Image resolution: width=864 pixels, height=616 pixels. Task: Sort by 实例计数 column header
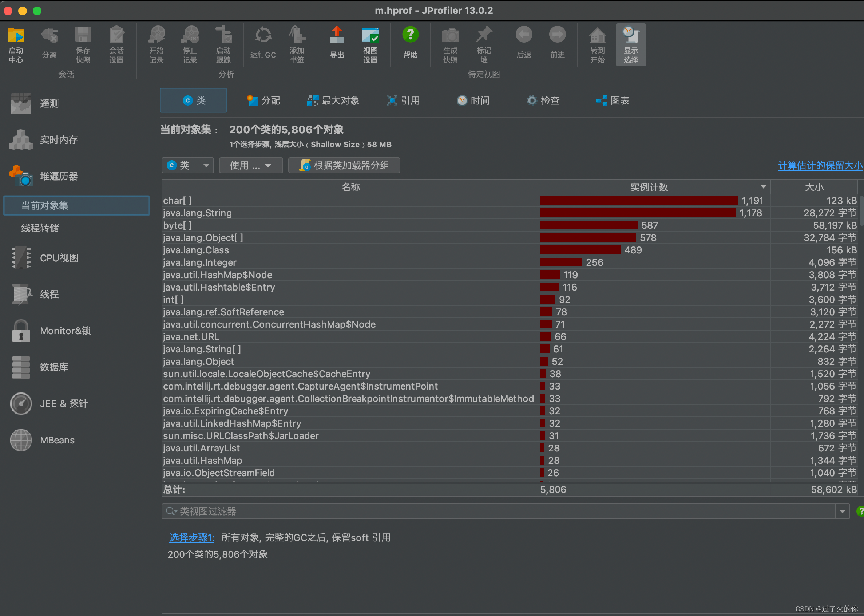pos(655,187)
